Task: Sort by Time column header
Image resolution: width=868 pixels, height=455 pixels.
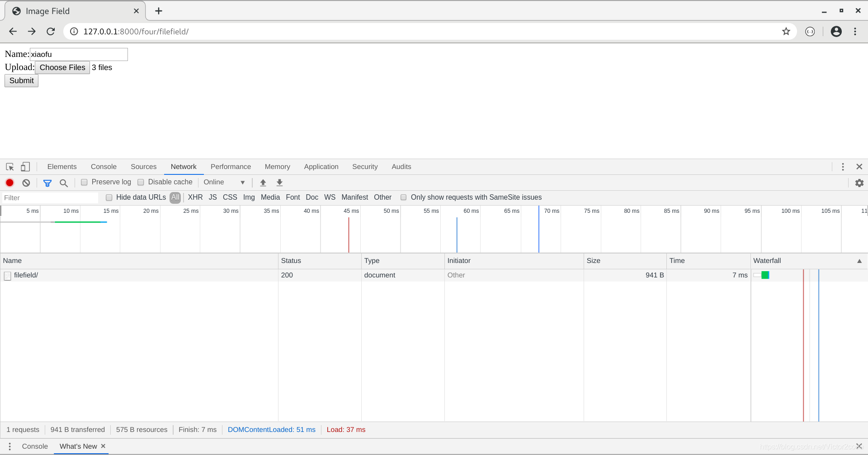Action: (x=708, y=261)
